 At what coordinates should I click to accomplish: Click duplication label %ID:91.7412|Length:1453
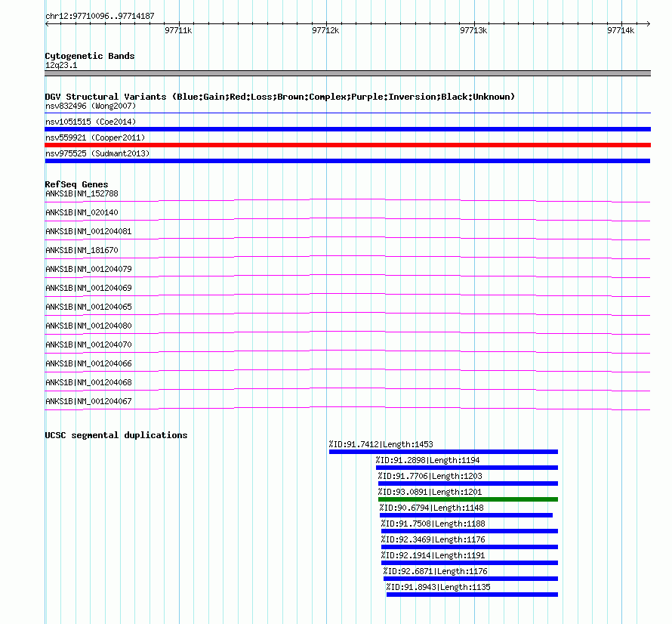point(381,444)
